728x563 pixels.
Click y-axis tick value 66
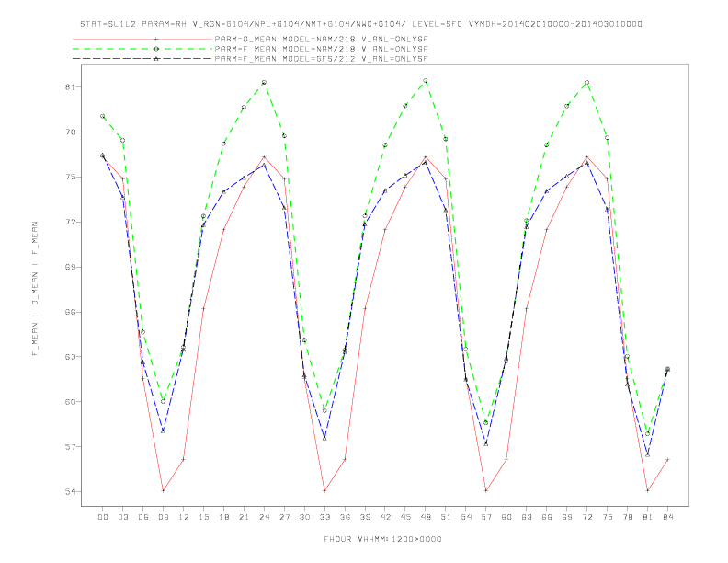click(x=70, y=312)
